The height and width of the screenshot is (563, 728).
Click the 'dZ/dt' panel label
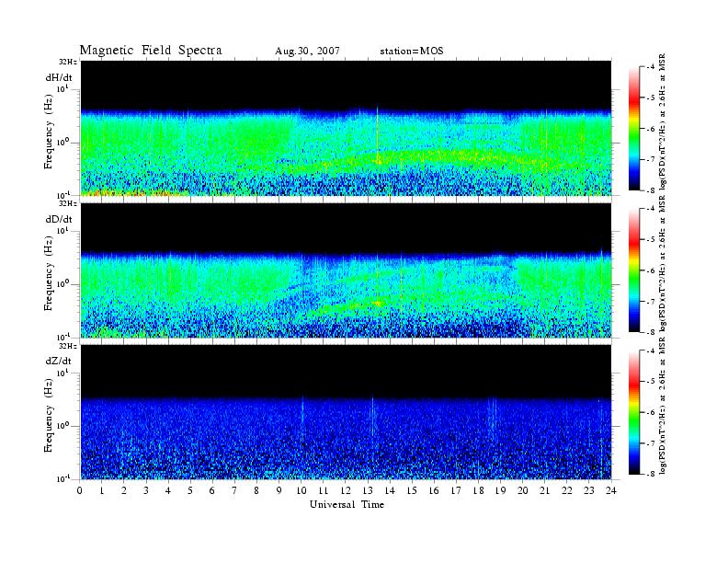59,361
